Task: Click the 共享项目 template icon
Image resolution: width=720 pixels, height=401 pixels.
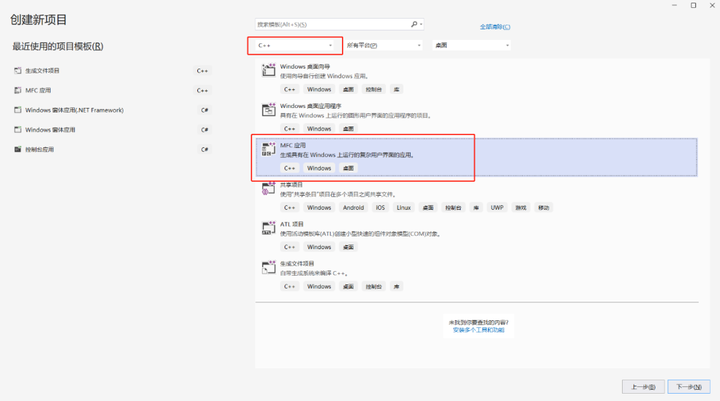Action: click(x=269, y=188)
